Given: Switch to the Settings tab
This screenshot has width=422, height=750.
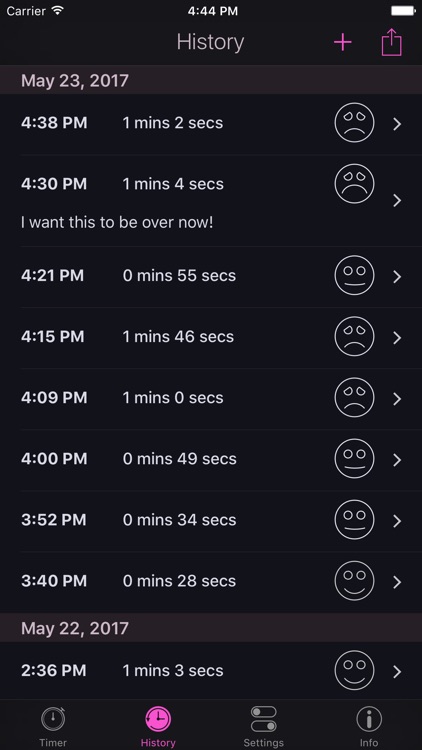Looking at the screenshot, I should [x=264, y=727].
